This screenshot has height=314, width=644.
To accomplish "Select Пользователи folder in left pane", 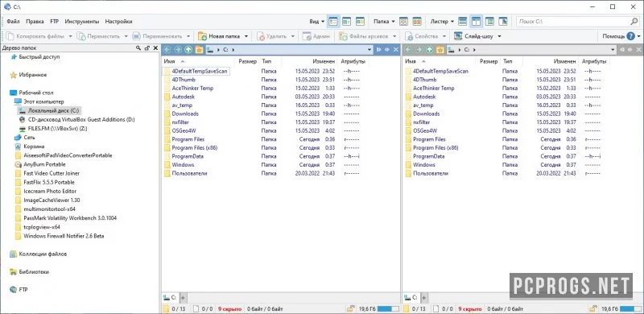I will [189, 173].
